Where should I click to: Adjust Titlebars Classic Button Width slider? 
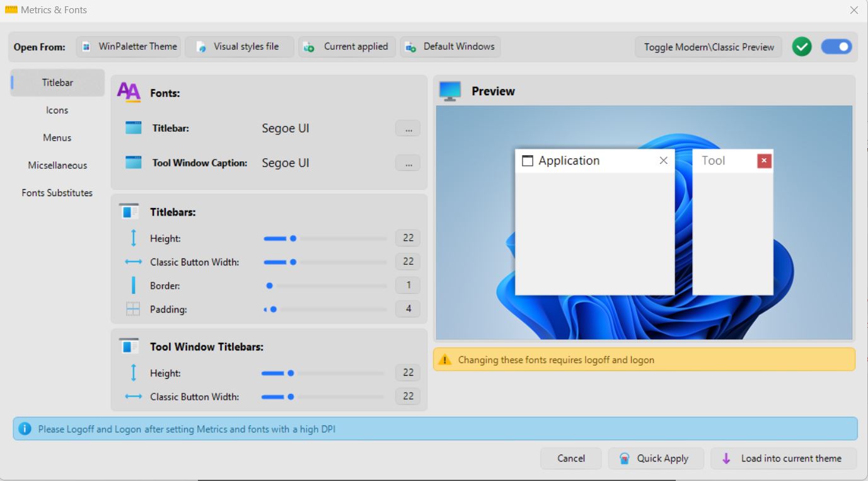[x=325, y=262]
